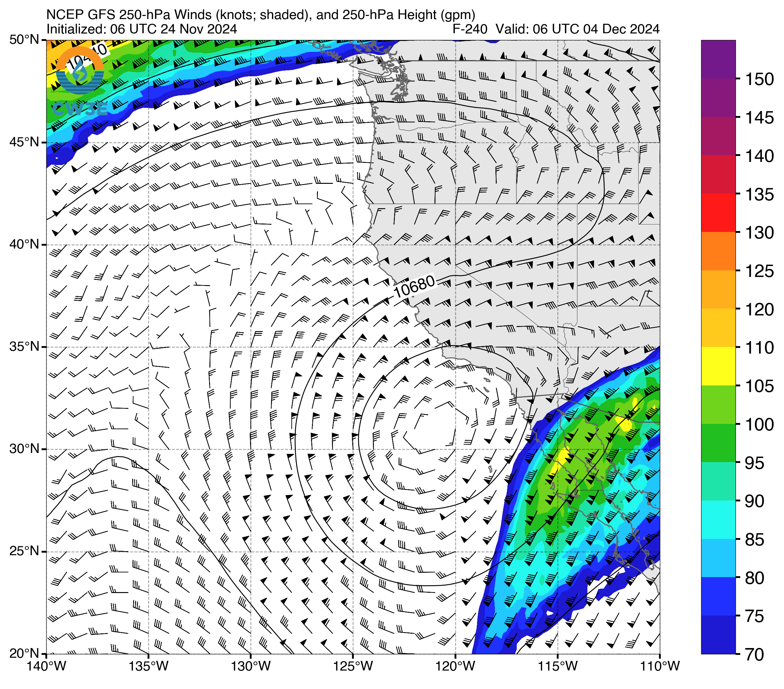This screenshot has width=784, height=689.
Task: Click the 135°W longitude label
Action: pos(148,666)
